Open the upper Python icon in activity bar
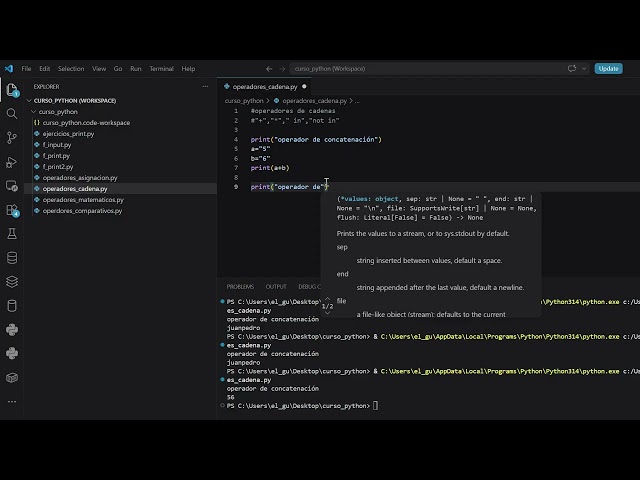The height and width of the screenshot is (480, 640). pos(12,330)
